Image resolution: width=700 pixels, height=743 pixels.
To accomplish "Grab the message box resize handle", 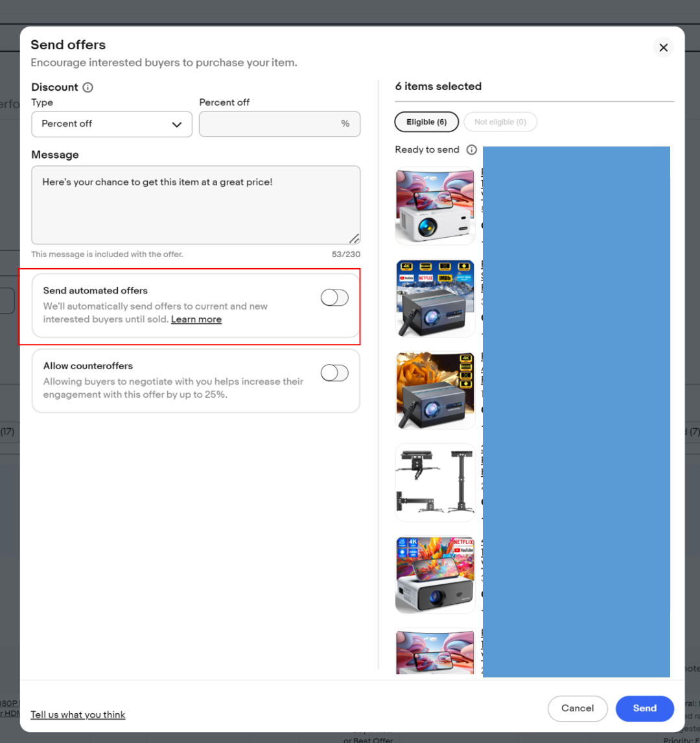I will tap(355, 238).
